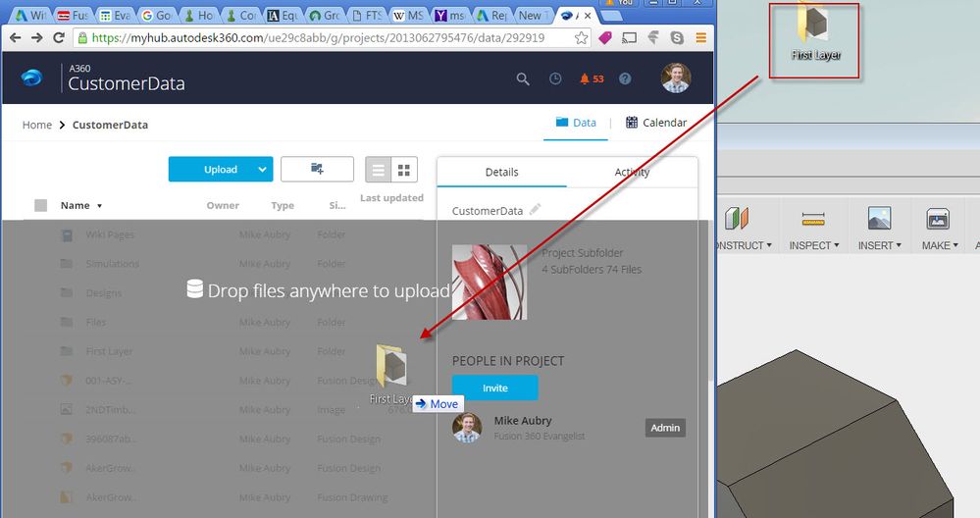Click the cast extension icon
The width and height of the screenshot is (980, 518).
tap(630, 38)
